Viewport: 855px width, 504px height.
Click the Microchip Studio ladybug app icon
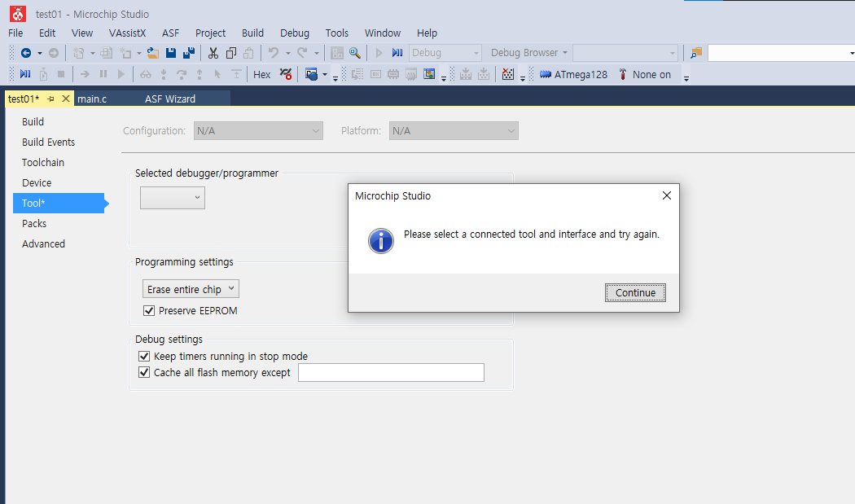point(18,14)
